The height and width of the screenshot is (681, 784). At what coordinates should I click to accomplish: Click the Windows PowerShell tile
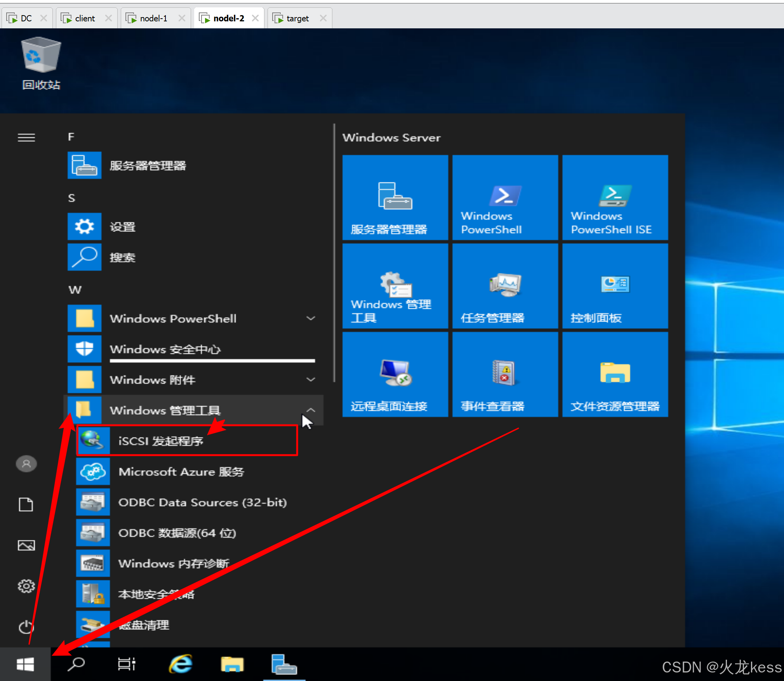click(x=505, y=198)
